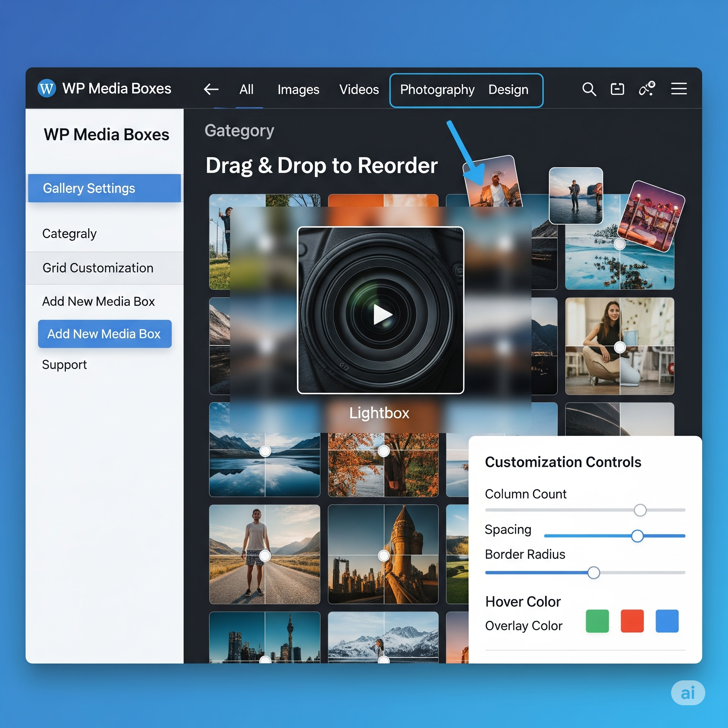Click the 'ai' badge icon
728x728 pixels.
pos(688,692)
